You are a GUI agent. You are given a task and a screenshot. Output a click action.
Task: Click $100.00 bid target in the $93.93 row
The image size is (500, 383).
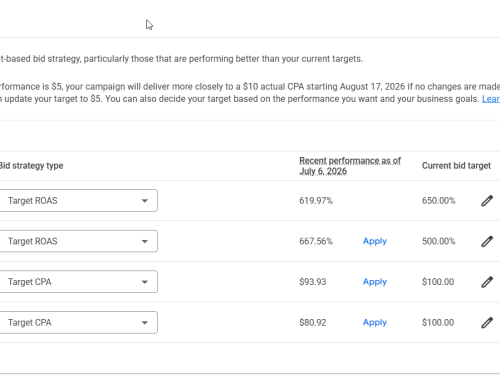tap(438, 282)
